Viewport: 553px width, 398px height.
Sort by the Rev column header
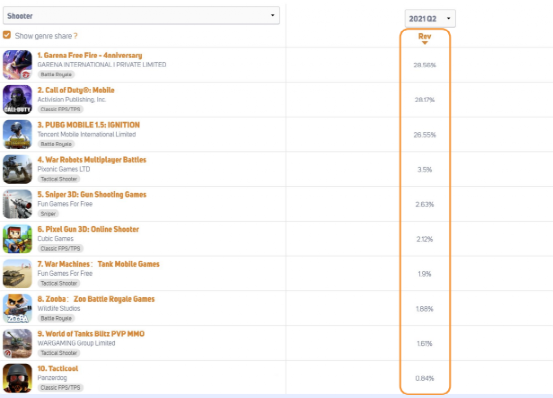(425, 36)
